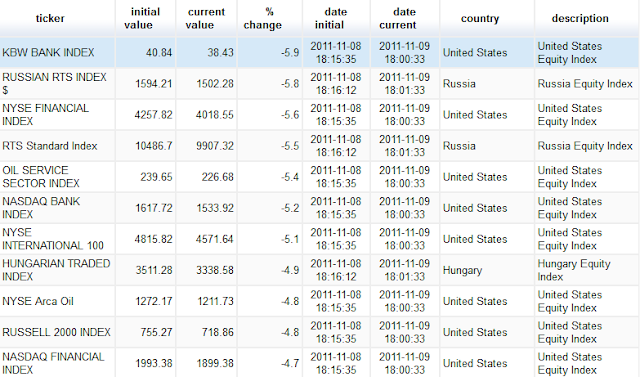Select the RUSSELL 2000 INDEX ticker
Screen dimensions: 640x377
56,332
